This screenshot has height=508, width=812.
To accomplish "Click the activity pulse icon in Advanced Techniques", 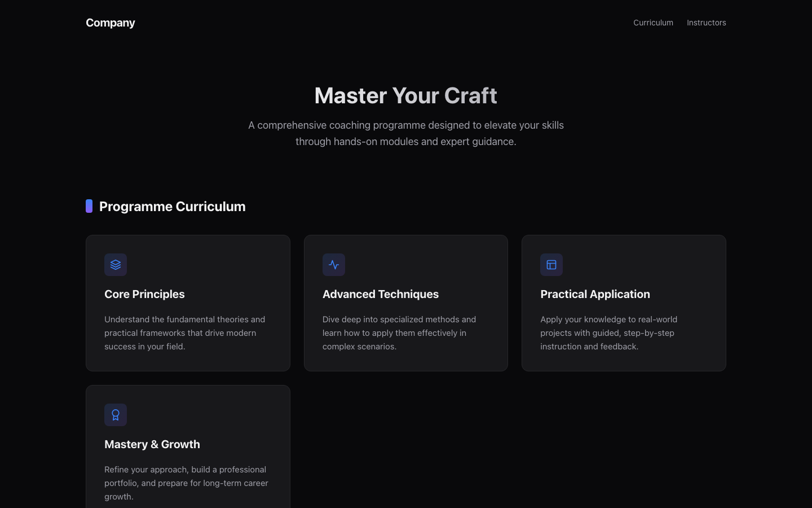I will tap(334, 265).
